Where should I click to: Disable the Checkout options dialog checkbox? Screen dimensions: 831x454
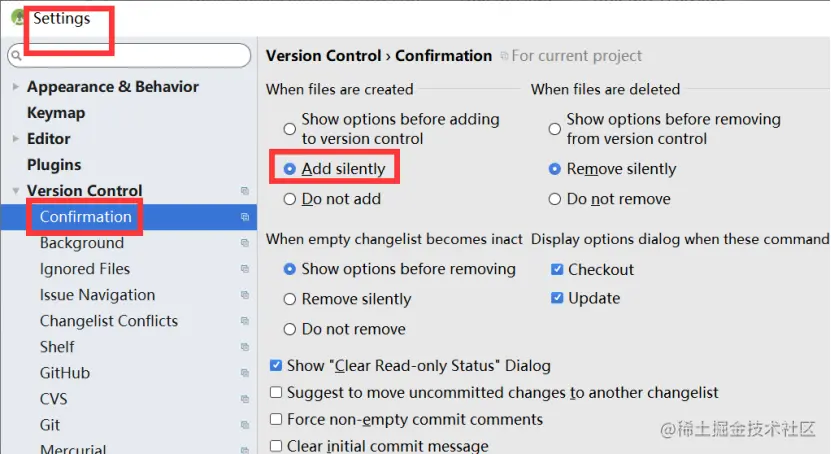(x=557, y=270)
